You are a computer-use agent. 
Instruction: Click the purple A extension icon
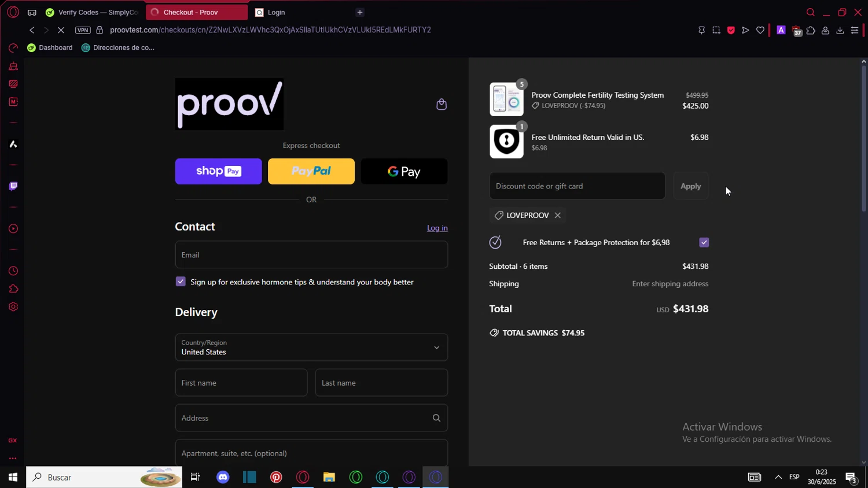click(x=781, y=30)
